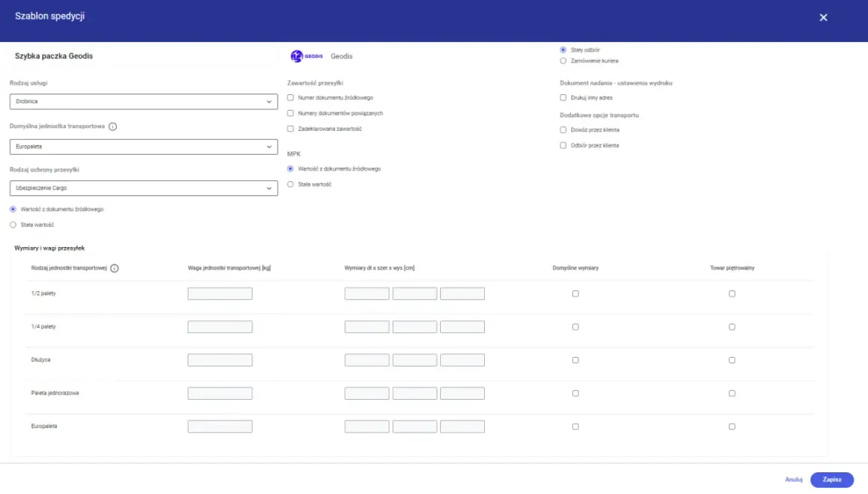The height and width of the screenshot is (494, 868).
Task: Click length field for 1/2 palety
Action: pos(367,293)
